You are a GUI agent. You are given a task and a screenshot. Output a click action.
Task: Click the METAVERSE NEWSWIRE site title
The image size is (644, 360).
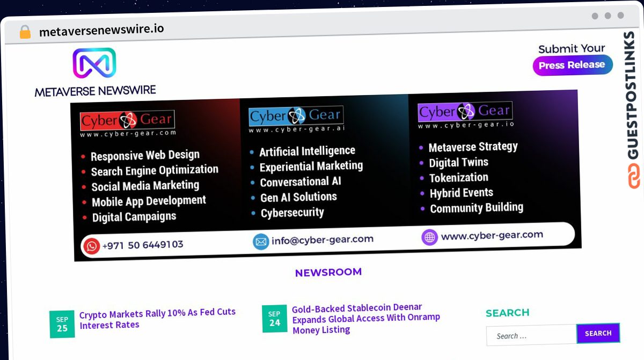tap(96, 91)
